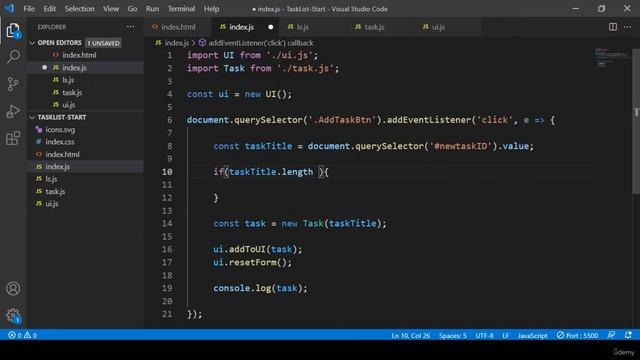Open the Accounts menu icon

coord(13,289)
